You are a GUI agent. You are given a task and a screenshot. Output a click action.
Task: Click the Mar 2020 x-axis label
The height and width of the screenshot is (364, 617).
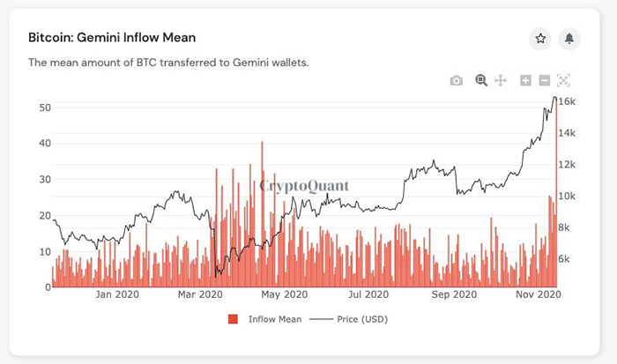pyautogui.click(x=200, y=294)
